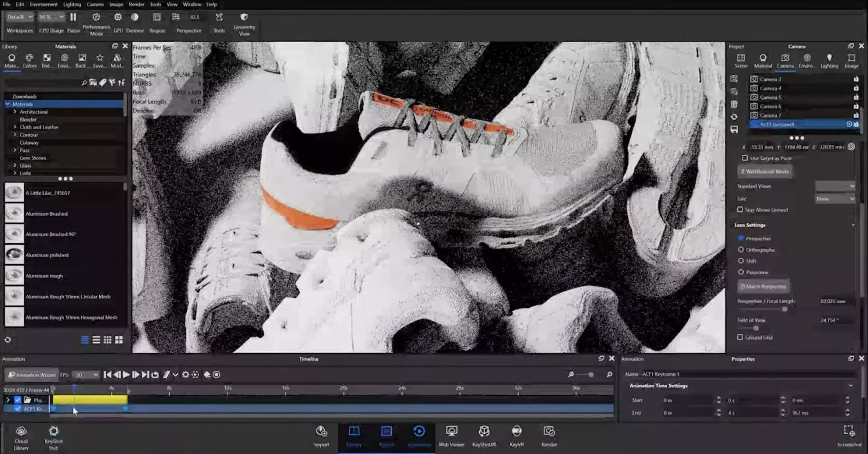Click the Walkthrough Mode button
Screen dimensions: 868x454
coord(765,172)
